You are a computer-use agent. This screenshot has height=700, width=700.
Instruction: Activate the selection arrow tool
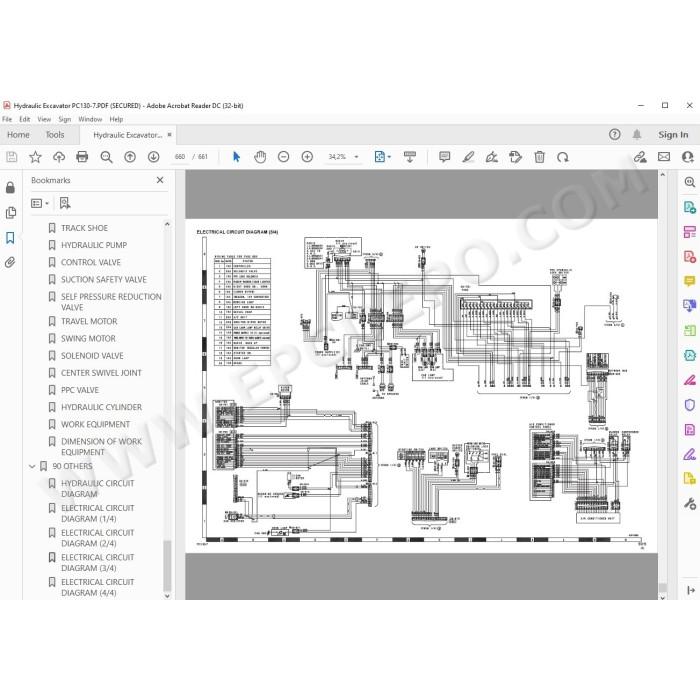236,157
